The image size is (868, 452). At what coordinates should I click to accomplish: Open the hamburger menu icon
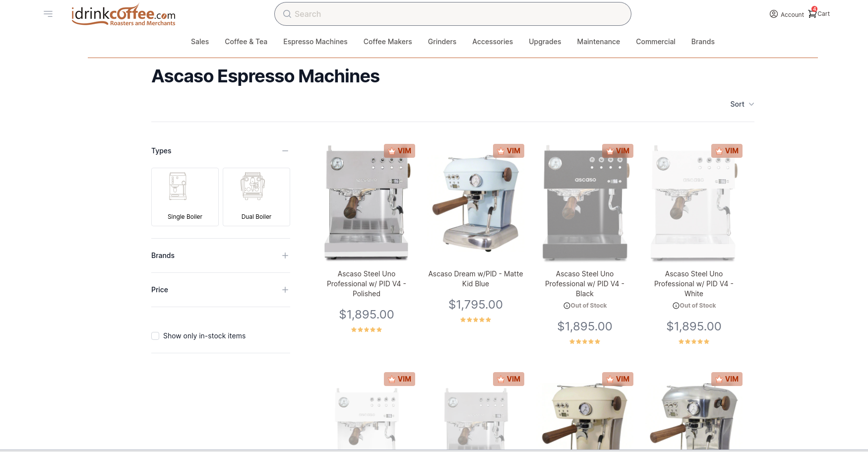(48, 14)
